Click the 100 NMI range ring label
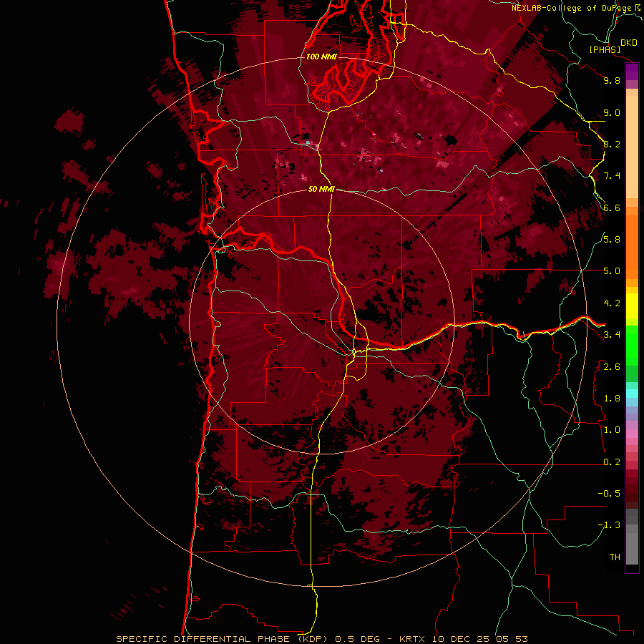644x644 pixels. tap(321, 57)
